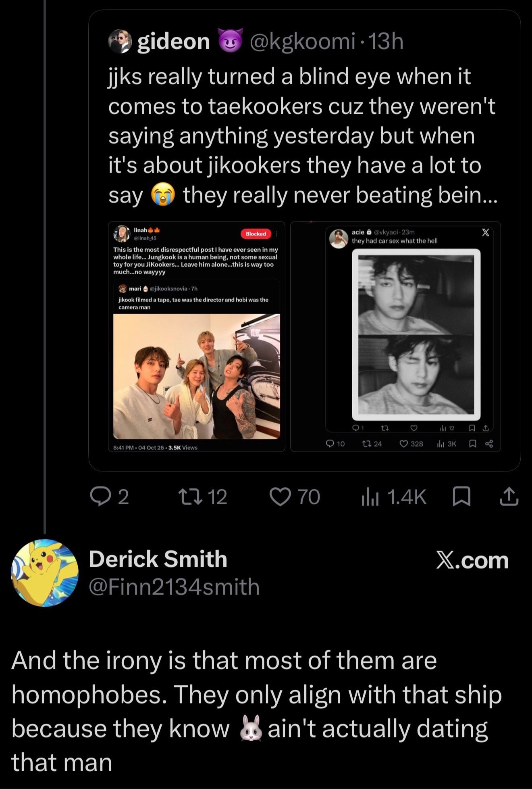Image resolution: width=532 pixels, height=789 pixels.
Task: Retweet the embedded post with 24 retweets
Action: (x=372, y=444)
